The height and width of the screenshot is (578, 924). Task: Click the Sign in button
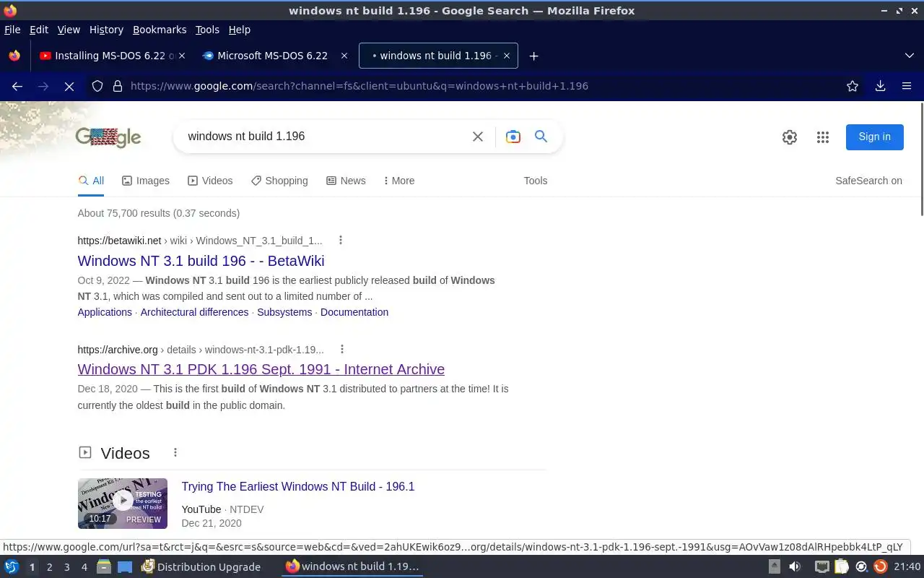click(874, 137)
